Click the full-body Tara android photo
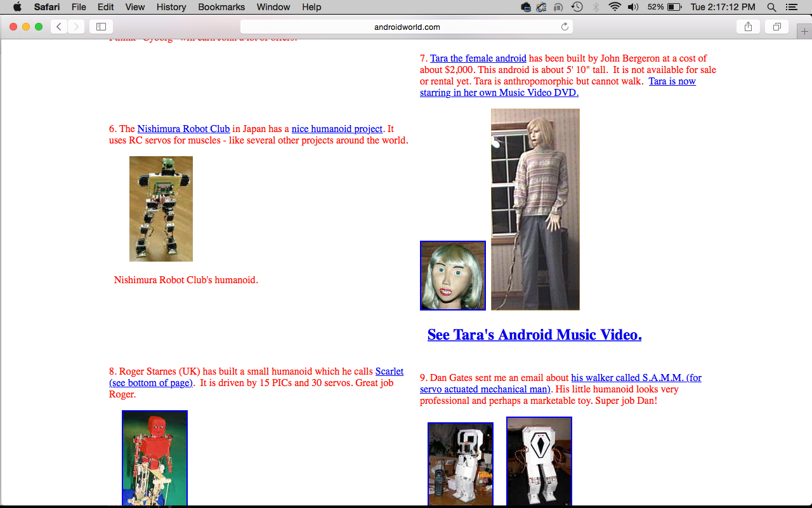The width and height of the screenshot is (812, 508). click(535, 210)
